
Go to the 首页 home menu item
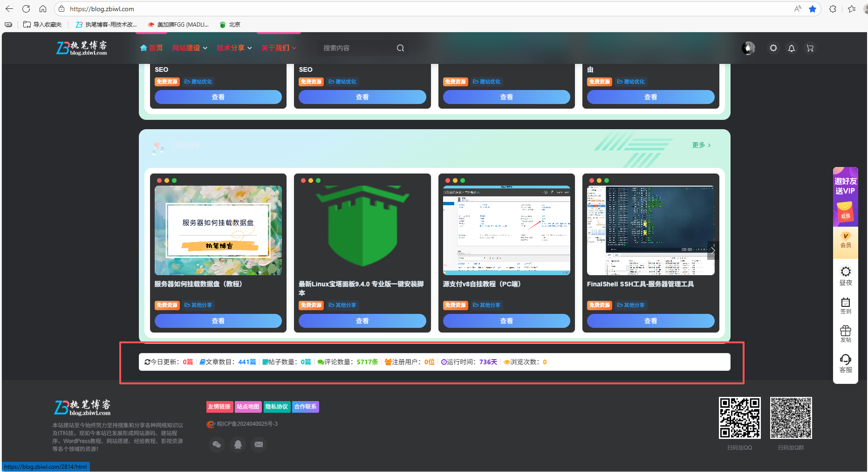151,48
